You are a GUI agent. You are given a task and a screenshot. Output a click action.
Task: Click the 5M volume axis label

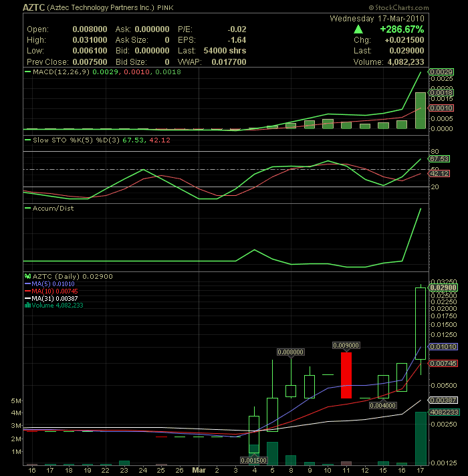click(16, 400)
